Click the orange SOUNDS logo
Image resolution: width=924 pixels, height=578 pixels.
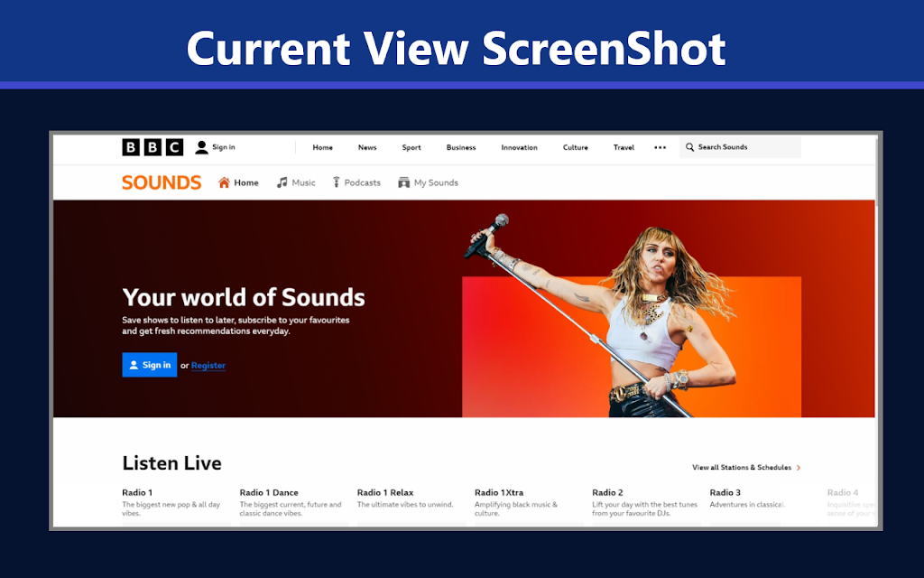[x=162, y=182]
